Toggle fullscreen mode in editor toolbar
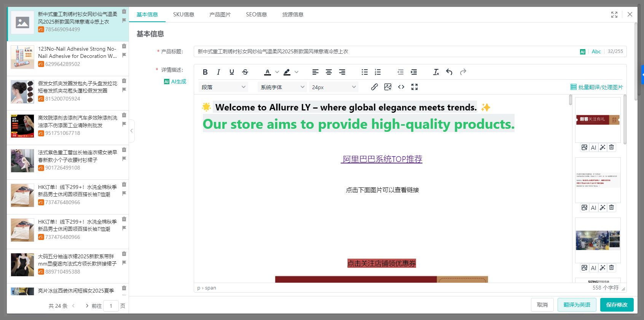 [x=414, y=87]
